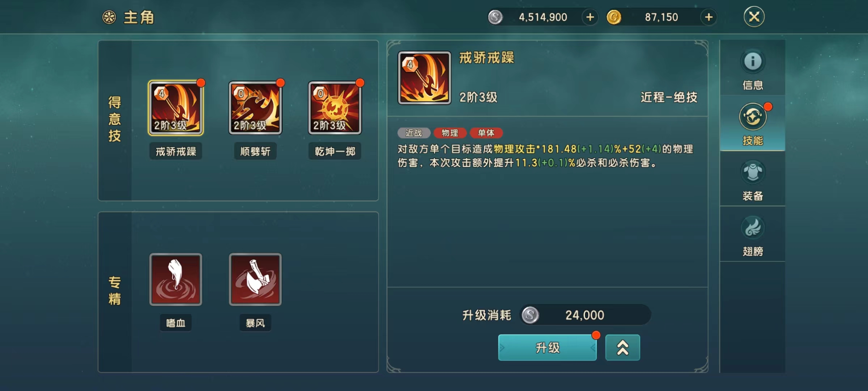Close the 主角 character panel
Screen dimensions: 868x391
754,17
